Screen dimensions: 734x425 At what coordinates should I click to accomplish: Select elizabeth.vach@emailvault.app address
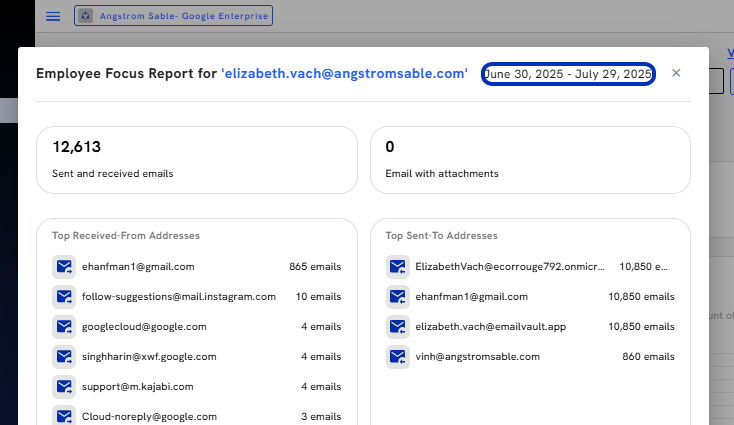click(491, 327)
